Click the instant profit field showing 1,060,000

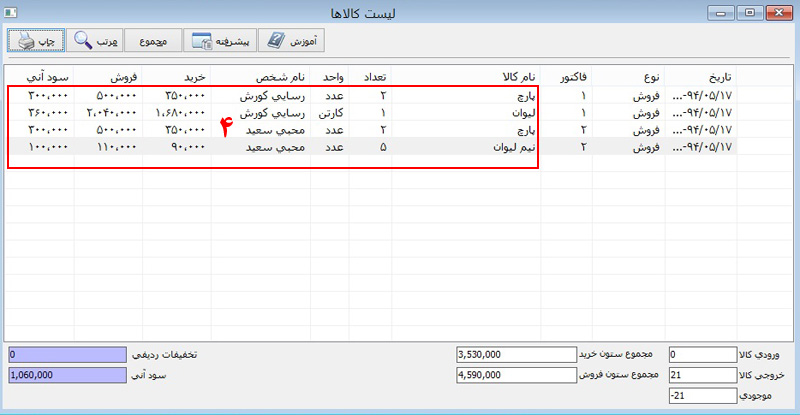[67, 375]
